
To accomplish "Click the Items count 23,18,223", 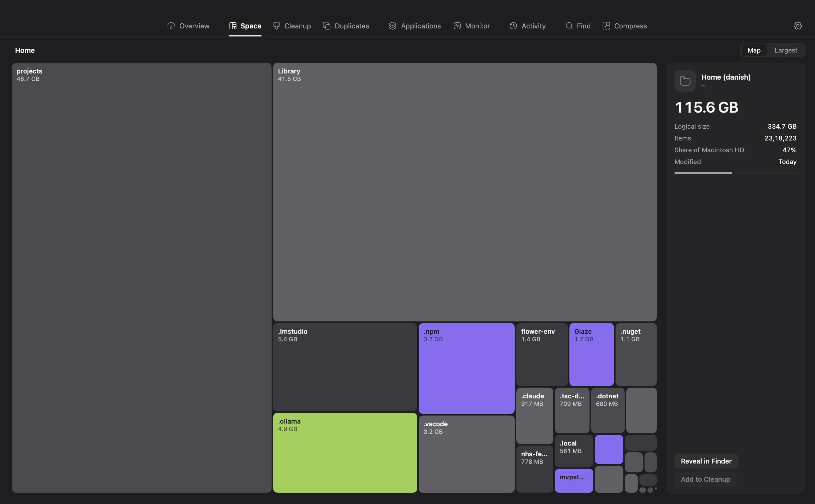I will [x=780, y=138].
